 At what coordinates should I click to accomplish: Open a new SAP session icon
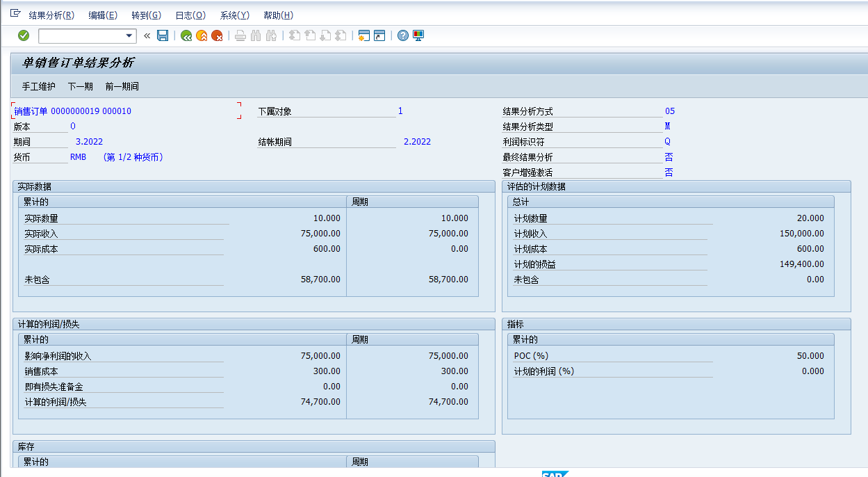pos(363,35)
